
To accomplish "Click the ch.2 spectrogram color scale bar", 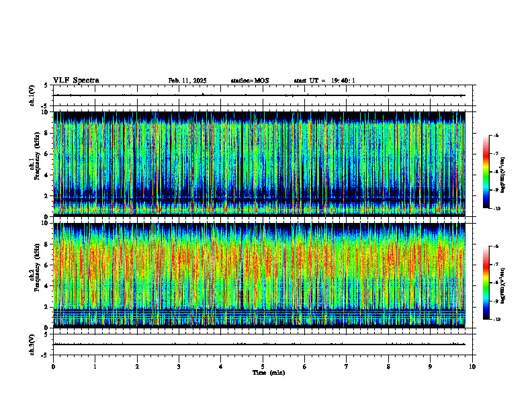I will coord(486,283).
